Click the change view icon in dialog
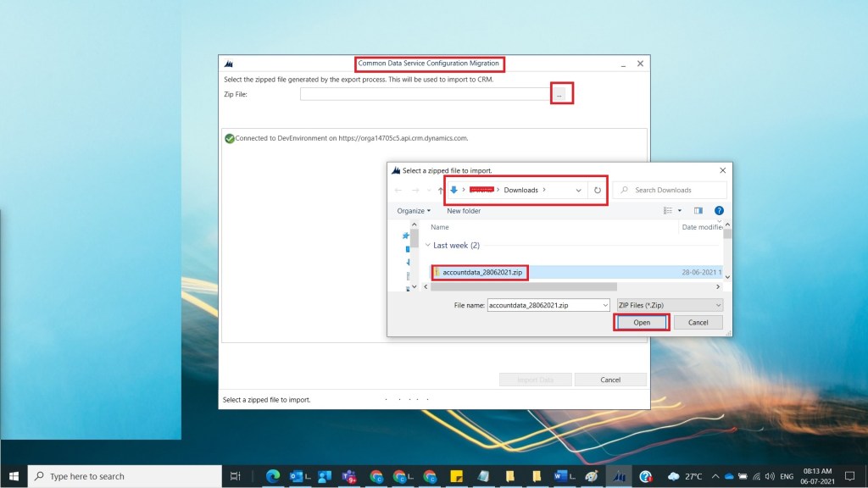Screen dimensions: 868x488 pos(668,210)
